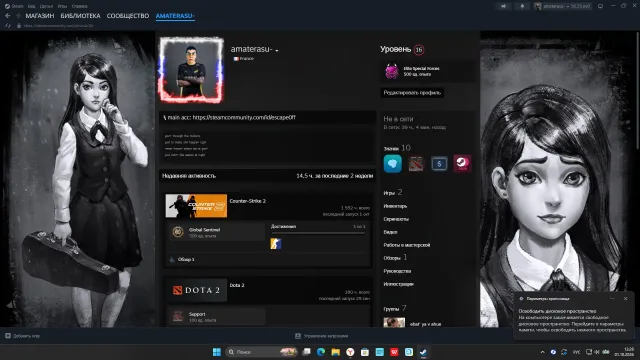The image size is (640, 360).
Task: Click the Dota 2 Support badge icon
Action: click(178, 316)
